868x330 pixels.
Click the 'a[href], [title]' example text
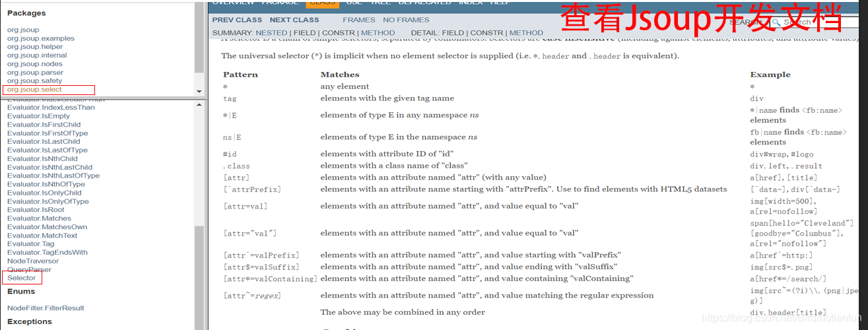[x=784, y=178]
